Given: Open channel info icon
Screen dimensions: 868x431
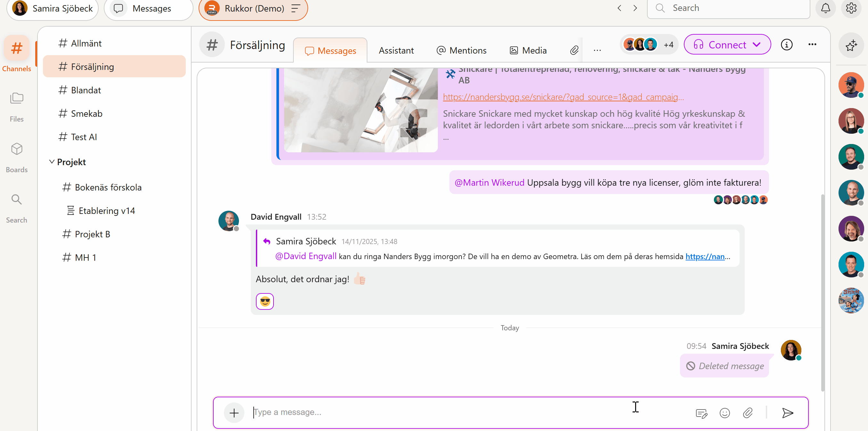Looking at the screenshot, I should pyautogui.click(x=786, y=45).
